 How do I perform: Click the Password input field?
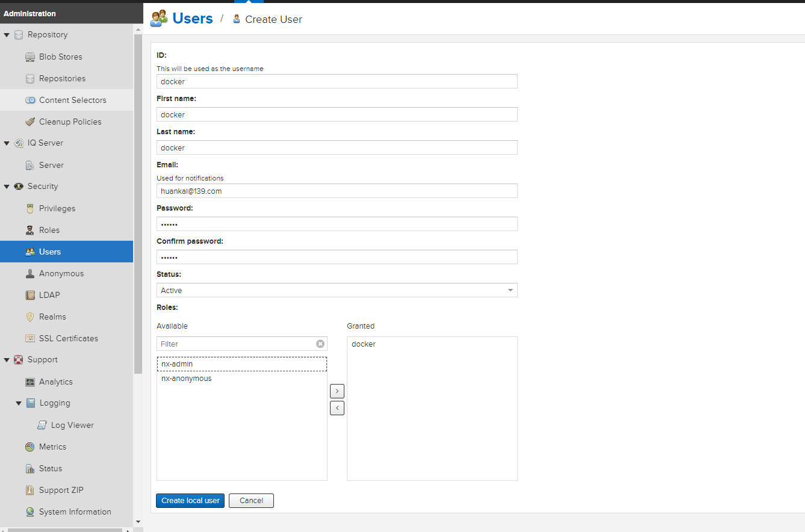[337, 224]
